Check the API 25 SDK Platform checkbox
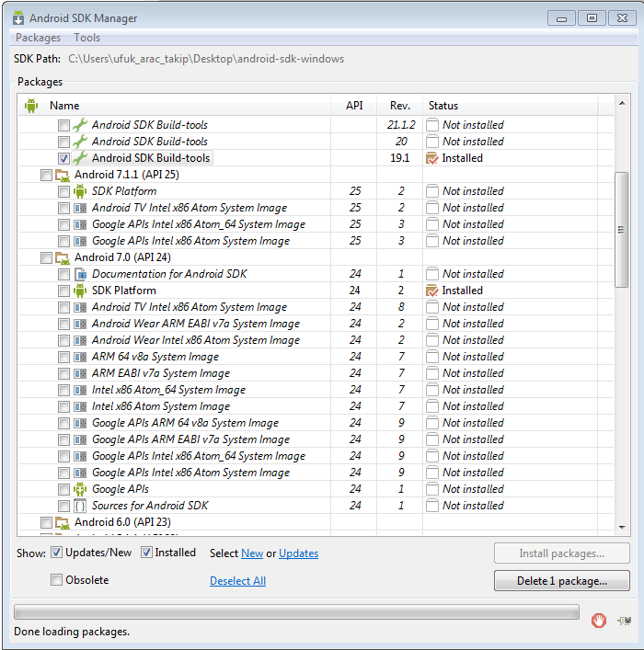 (63, 191)
